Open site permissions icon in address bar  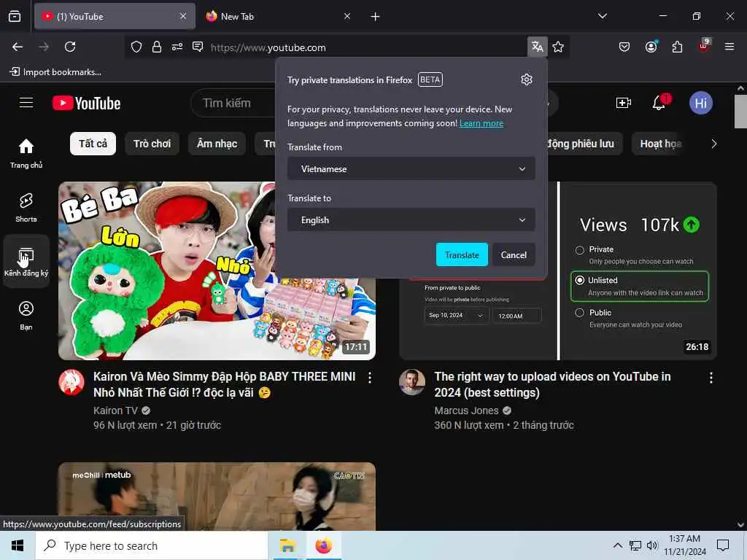pyautogui.click(x=177, y=47)
